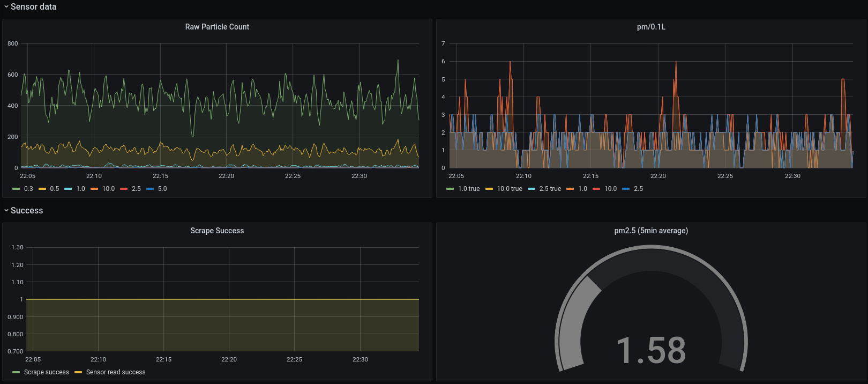This screenshot has height=384, width=868.
Task: Toggle the plain 2.5 series label in pm/0.1L
Action: click(x=638, y=189)
